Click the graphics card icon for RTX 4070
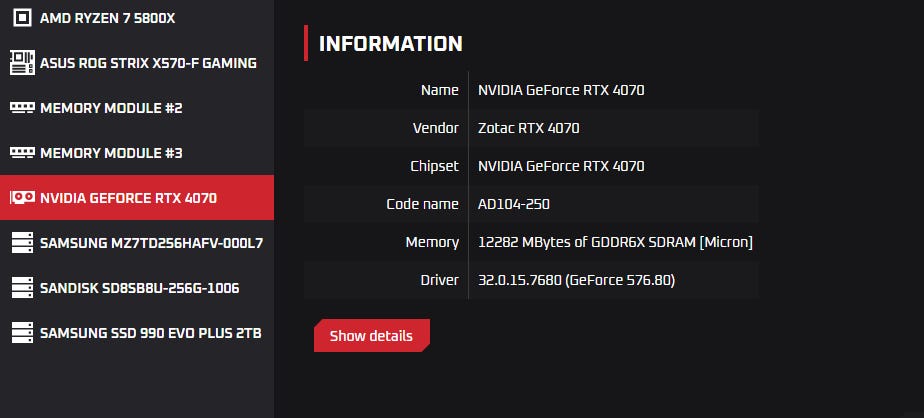 22,198
